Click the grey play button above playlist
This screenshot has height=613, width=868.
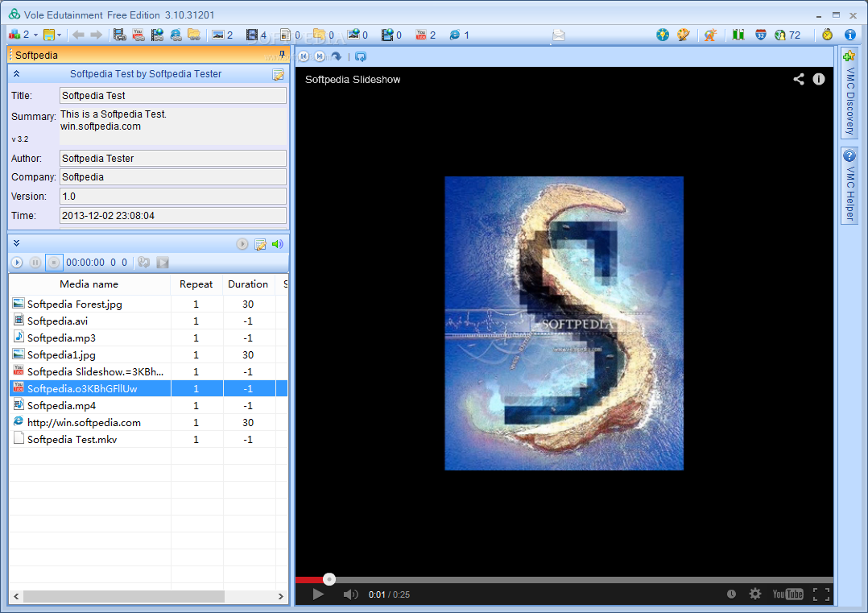[242, 244]
